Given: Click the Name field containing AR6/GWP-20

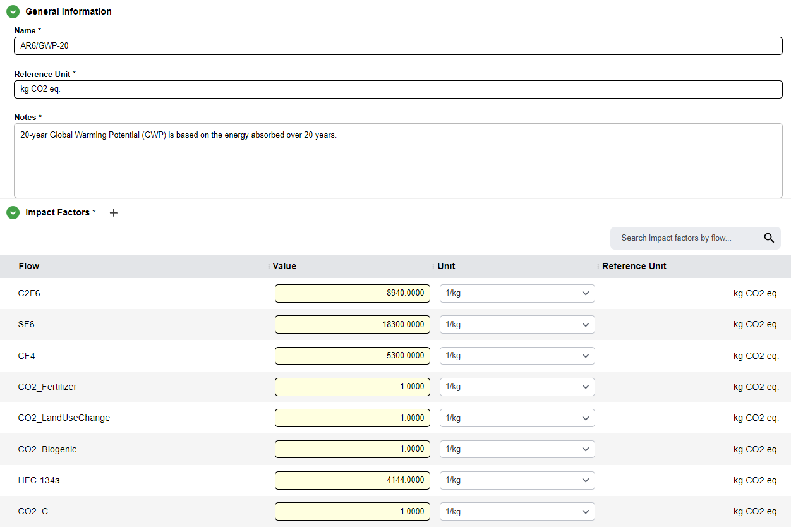Looking at the screenshot, I should [398, 45].
